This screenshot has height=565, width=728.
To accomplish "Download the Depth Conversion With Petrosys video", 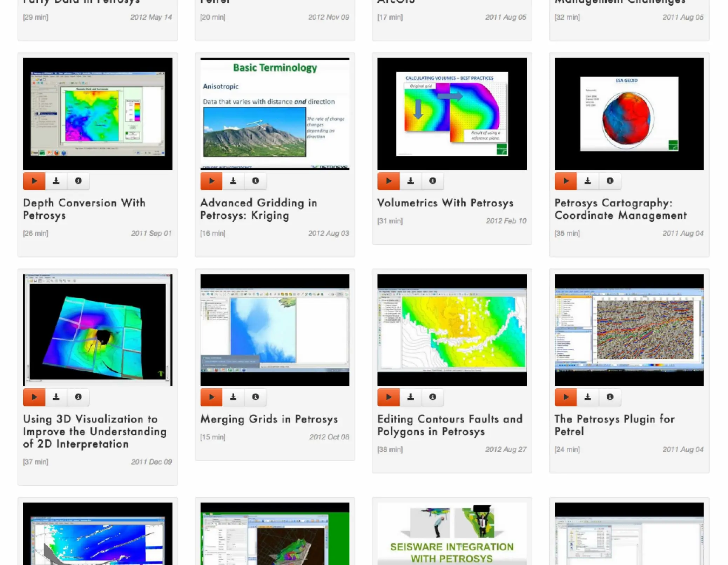I will (x=56, y=181).
